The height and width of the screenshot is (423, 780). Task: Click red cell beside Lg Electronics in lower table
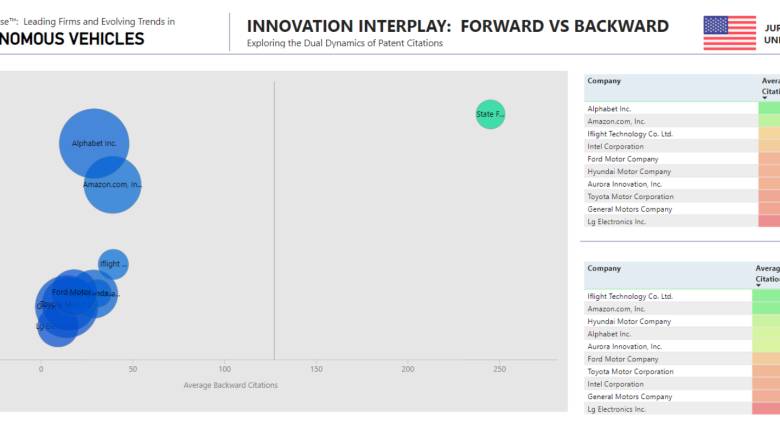coord(767,409)
